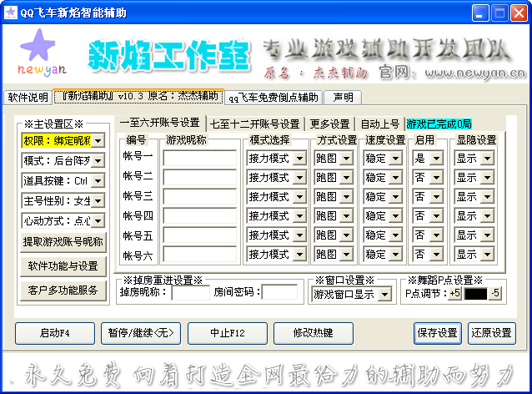Click 提取游戏账号昵称 button
The width and height of the screenshot is (532, 394).
(x=63, y=242)
